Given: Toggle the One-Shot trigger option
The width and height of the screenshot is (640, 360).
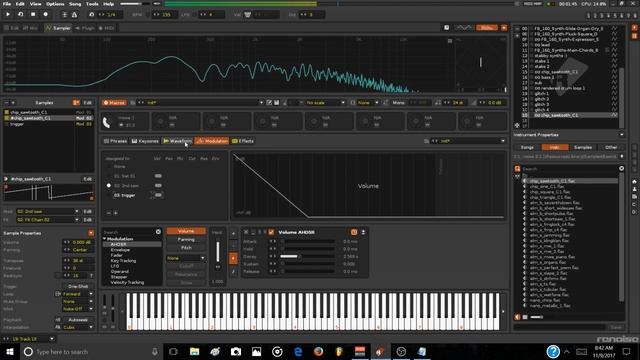Looking at the screenshot, I should click(78, 287).
